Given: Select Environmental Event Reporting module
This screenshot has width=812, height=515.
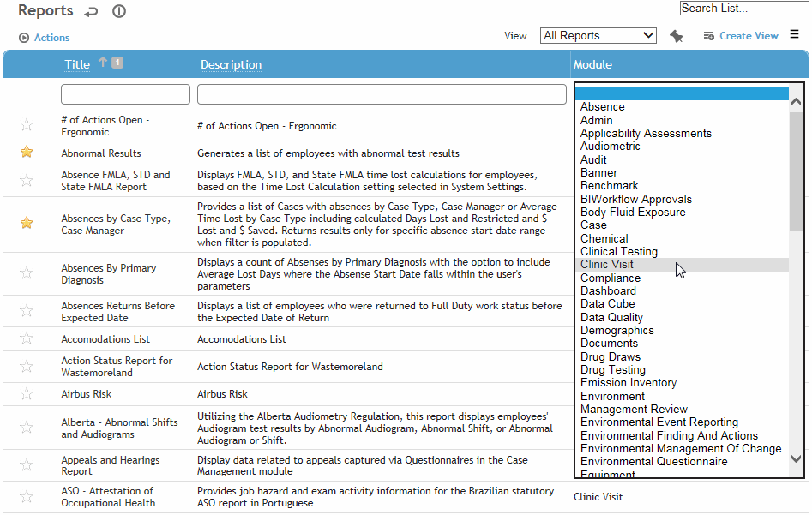Looking at the screenshot, I should click(x=682, y=422).
